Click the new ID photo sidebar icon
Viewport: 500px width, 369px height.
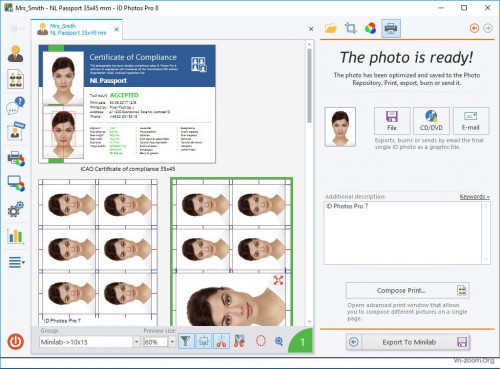(16, 131)
